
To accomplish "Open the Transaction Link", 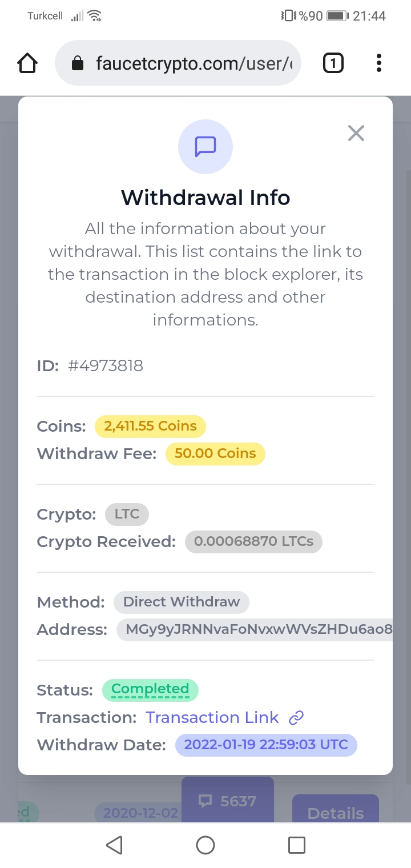I will click(x=212, y=717).
